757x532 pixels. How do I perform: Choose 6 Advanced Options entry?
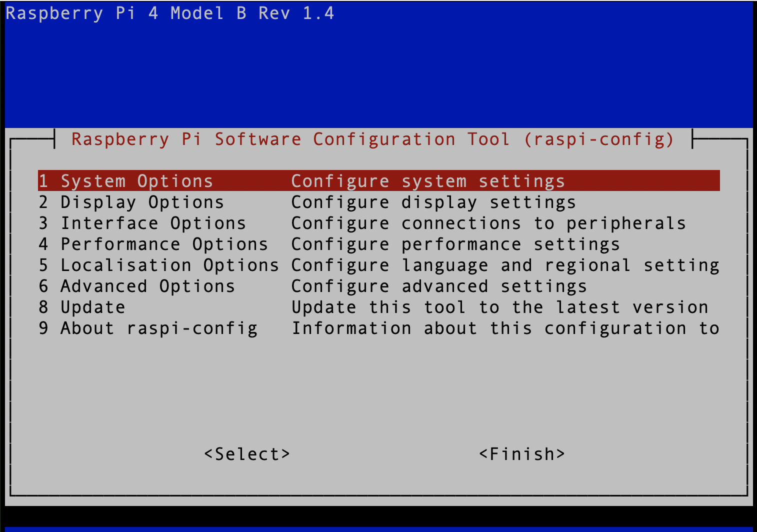click(x=378, y=286)
